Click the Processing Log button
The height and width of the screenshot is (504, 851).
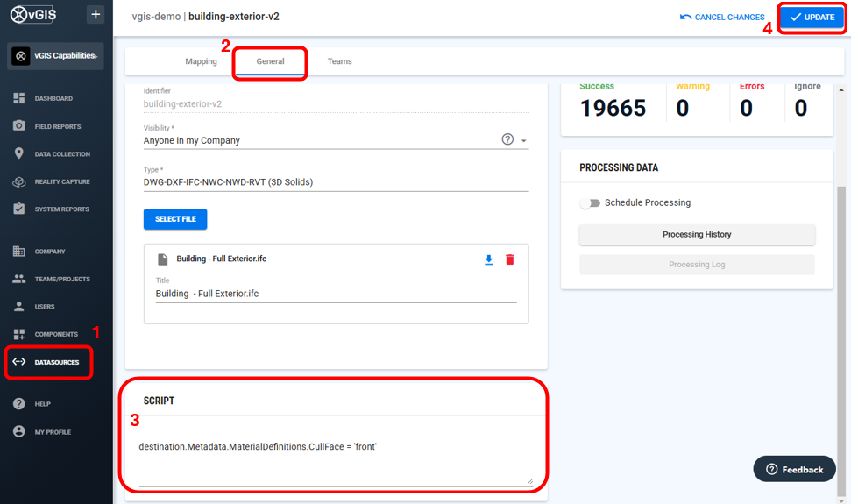coord(697,264)
